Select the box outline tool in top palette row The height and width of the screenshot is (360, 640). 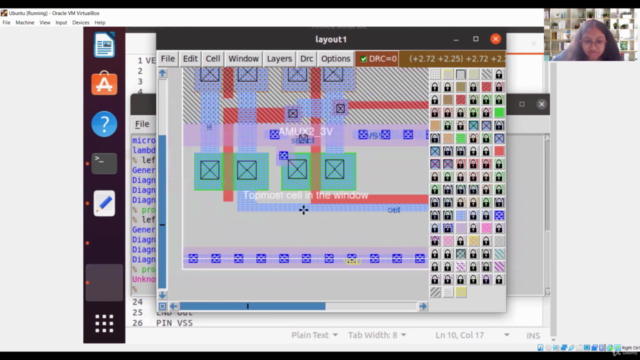(x=461, y=74)
